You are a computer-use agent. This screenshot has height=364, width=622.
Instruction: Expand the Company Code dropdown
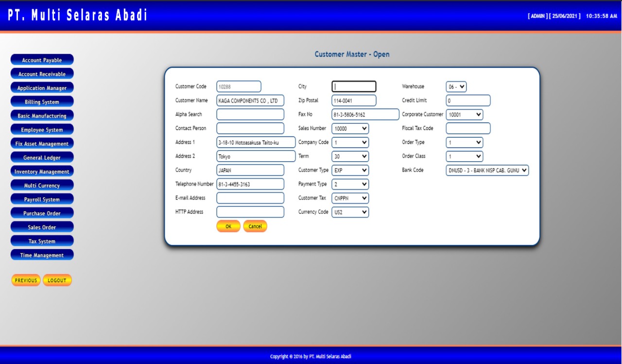(350, 143)
